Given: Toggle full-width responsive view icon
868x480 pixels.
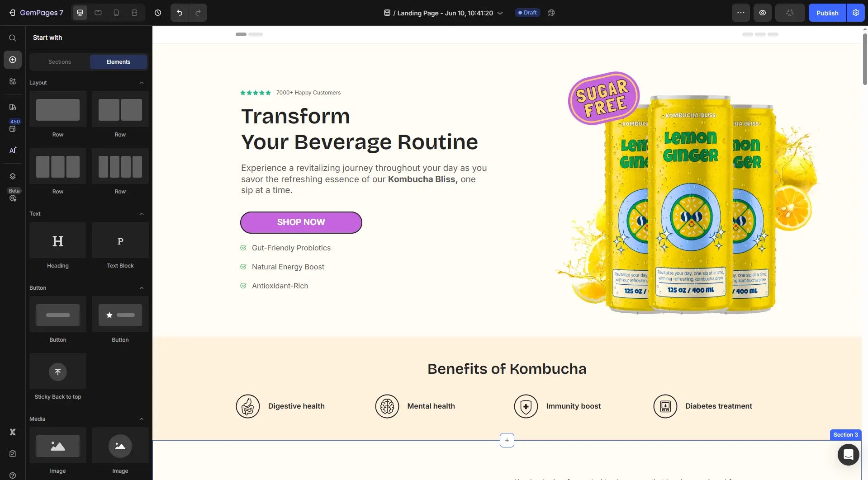Looking at the screenshot, I should point(134,13).
